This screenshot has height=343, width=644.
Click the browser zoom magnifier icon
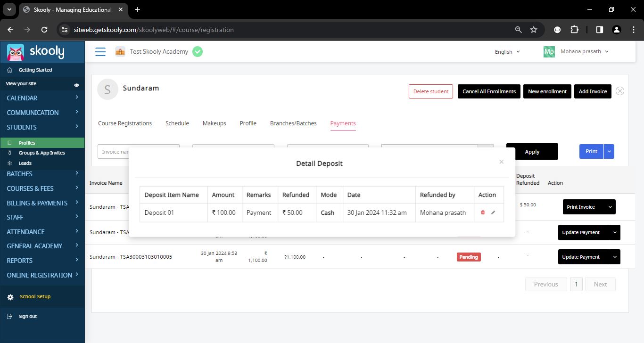click(x=518, y=30)
